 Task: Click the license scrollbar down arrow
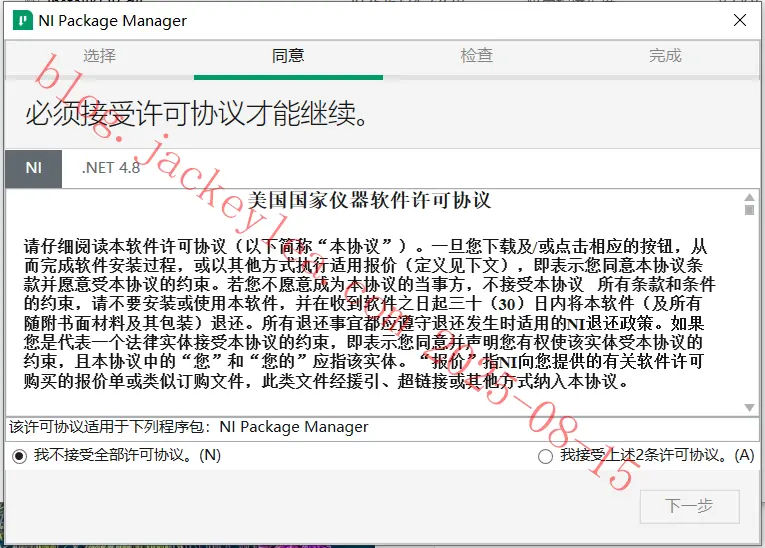coord(749,407)
